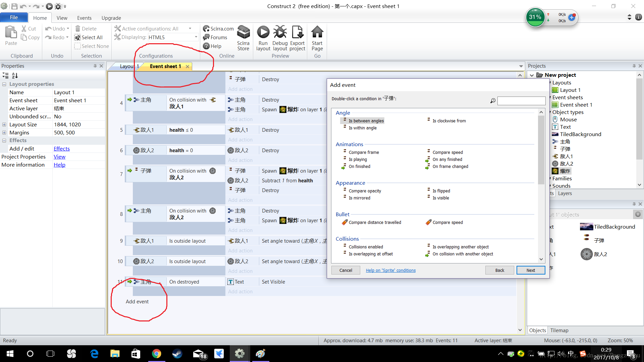This screenshot has height=362, width=644.
Task: Click the info icon at top right
Action: (639, 17)
